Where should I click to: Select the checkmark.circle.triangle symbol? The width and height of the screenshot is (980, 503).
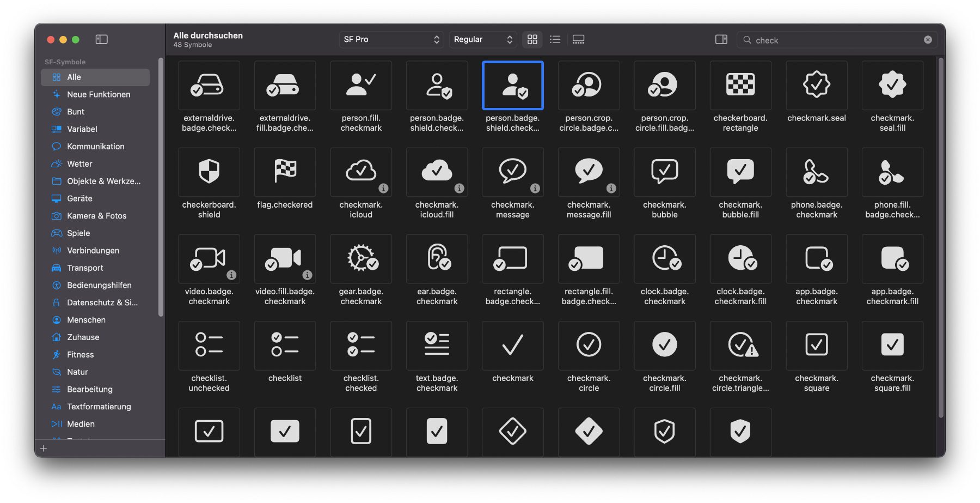[740, 346]
